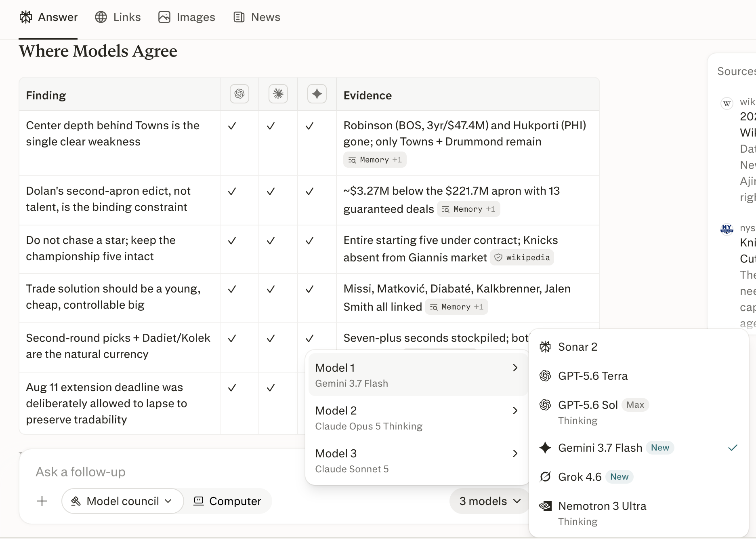Image resolution: width=756 pixels, height=539 pixels.
Task: Click the GPT-5.6 Sol OpenAI icon
Action: 545,405
